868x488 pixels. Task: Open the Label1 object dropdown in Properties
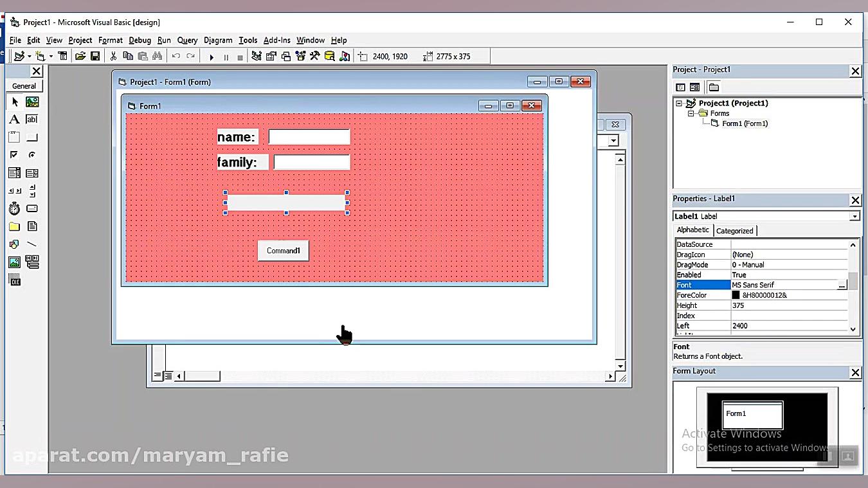pyautogui.click(x=854, y=216)
